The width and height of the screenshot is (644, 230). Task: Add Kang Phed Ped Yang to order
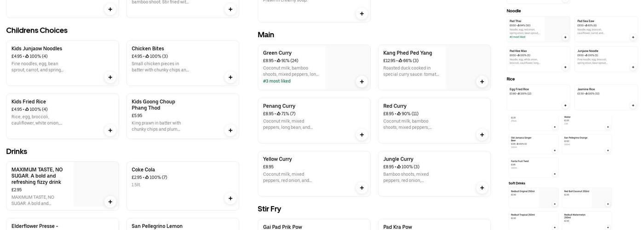point(482,81)
